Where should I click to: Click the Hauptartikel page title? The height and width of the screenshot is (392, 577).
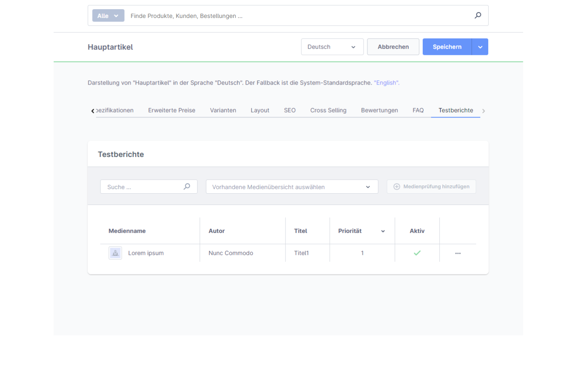pos(110,47)
